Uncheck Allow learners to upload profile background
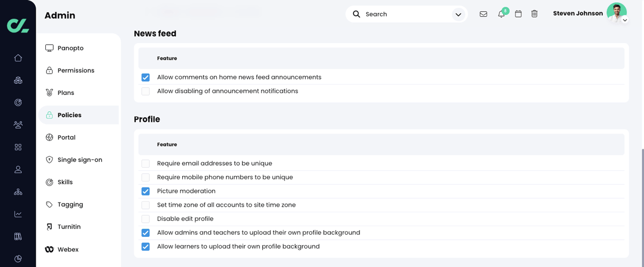This screenshot has height=267, width=644. [145, 246]
